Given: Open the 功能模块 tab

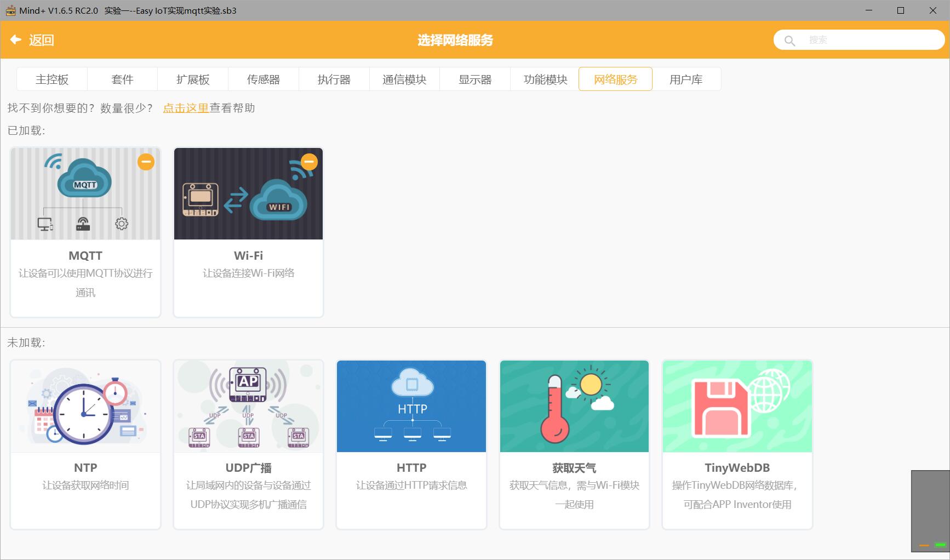Looking at the screenshot, I should [x=546, y=79].
